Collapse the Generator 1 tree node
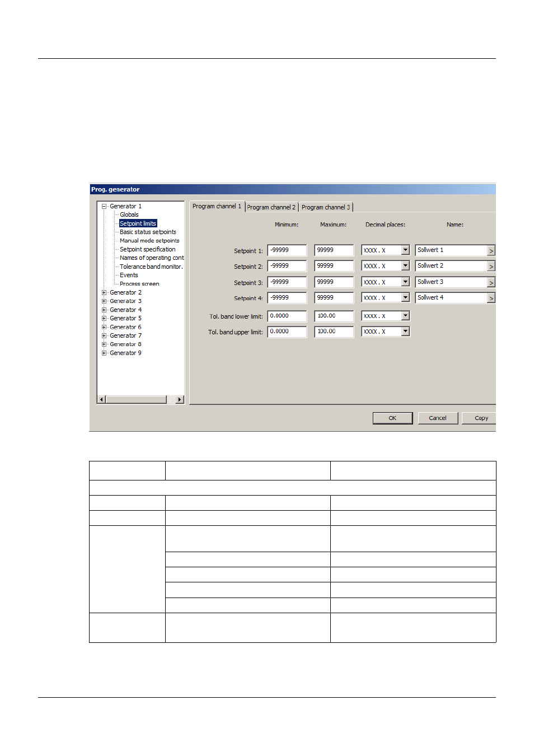The height and width of the screenshot is (756, 534). click(x=104, y=206)
